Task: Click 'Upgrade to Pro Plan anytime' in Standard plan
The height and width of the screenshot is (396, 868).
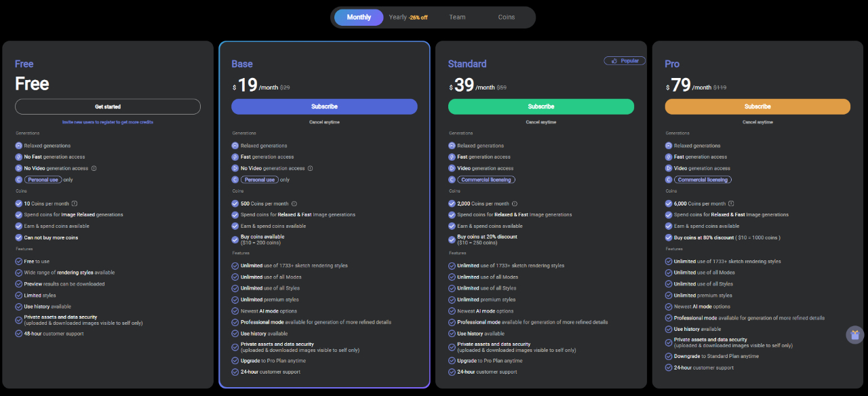Action: pos(490,361)
